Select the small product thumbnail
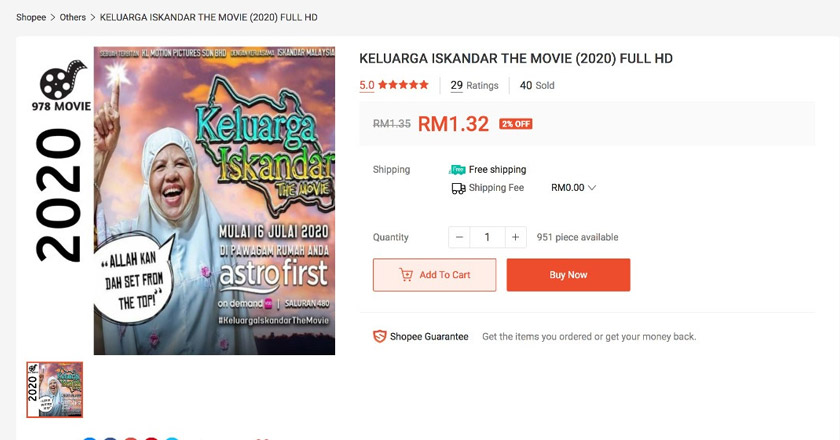Screen dimensions: 840x440 pyautogui.click(x=55, y=390)
